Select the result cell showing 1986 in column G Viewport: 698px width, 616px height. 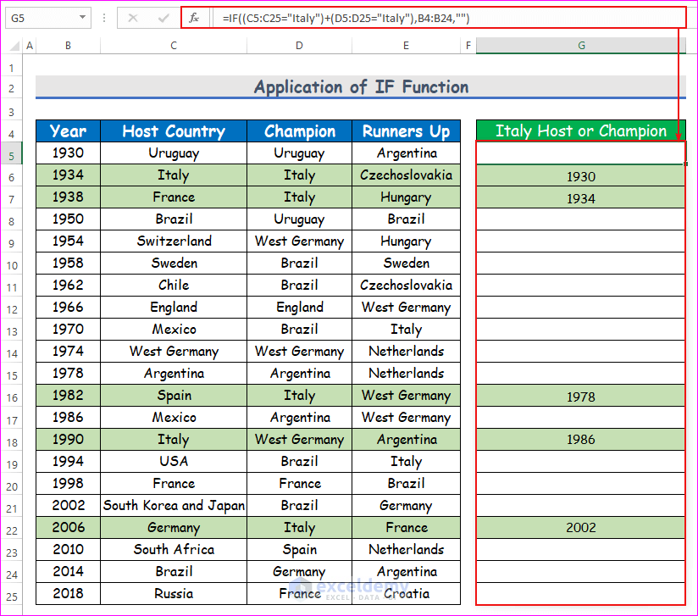581,440
